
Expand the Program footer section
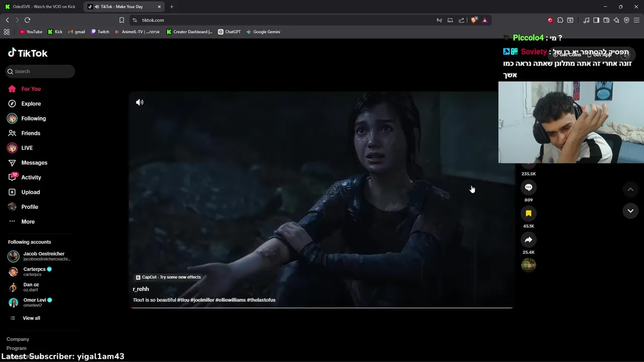pos(16,348)
